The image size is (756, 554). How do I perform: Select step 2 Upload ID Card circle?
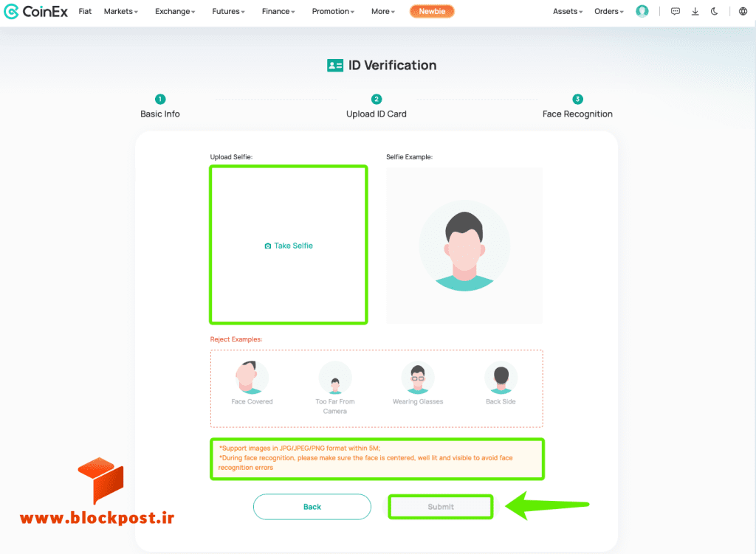(x=377, y=99)
